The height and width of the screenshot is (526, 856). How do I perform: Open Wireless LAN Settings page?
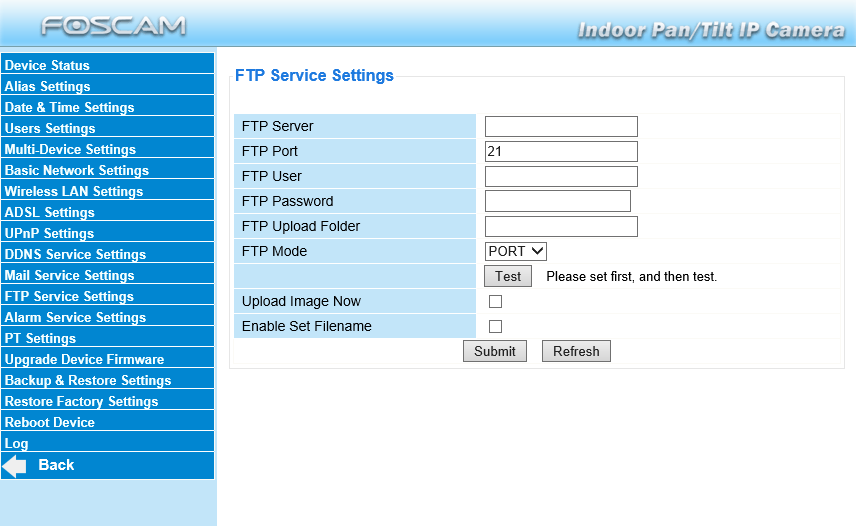click(74, 191)
